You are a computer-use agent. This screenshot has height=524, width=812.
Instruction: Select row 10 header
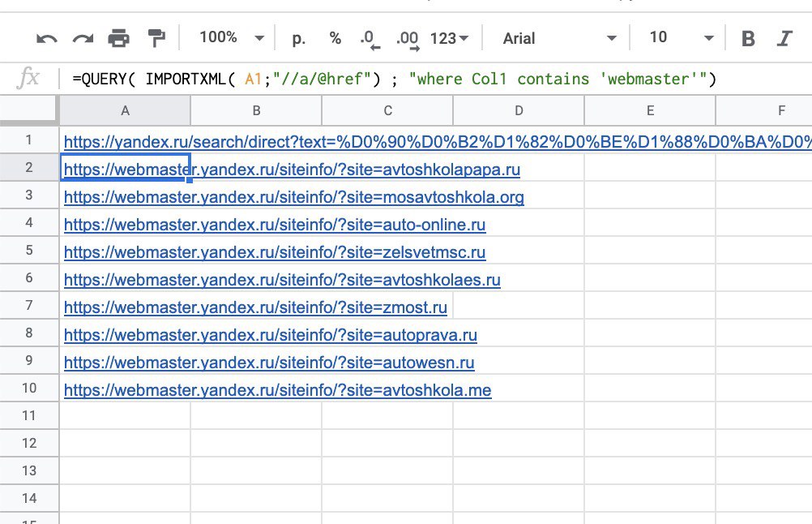[29, 389]
